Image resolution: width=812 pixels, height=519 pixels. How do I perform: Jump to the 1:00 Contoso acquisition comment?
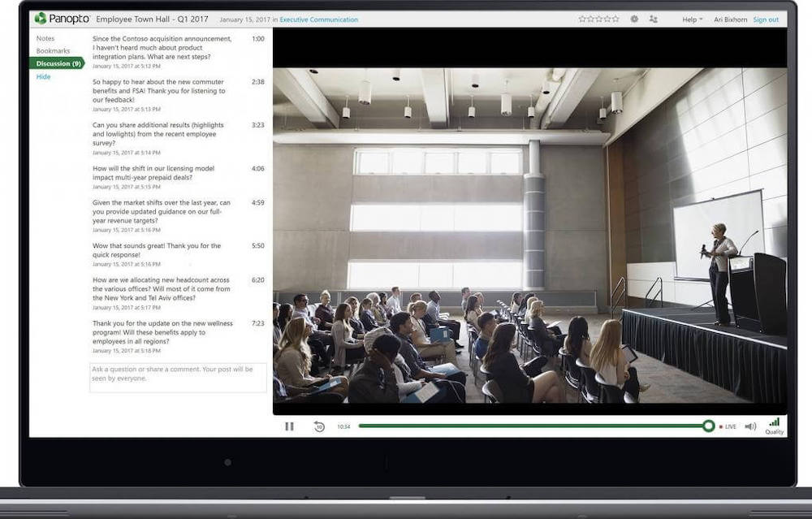click(257, 39)
